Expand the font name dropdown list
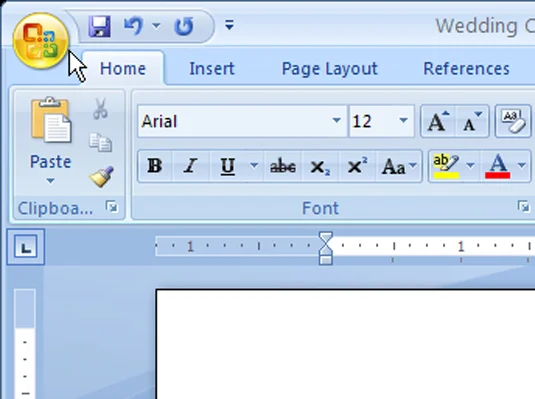 coord(337,120)
